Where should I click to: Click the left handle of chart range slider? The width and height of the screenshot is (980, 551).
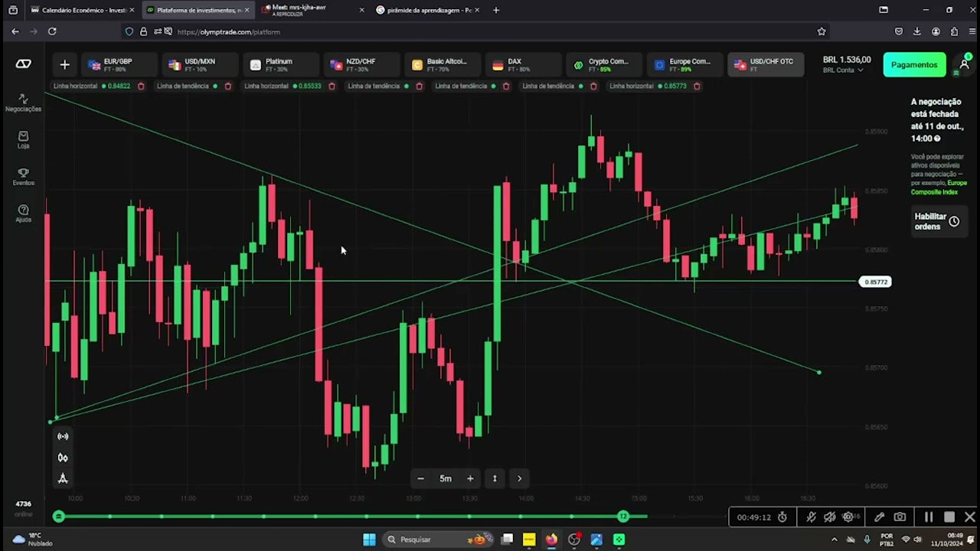click(x=58, y=517)
